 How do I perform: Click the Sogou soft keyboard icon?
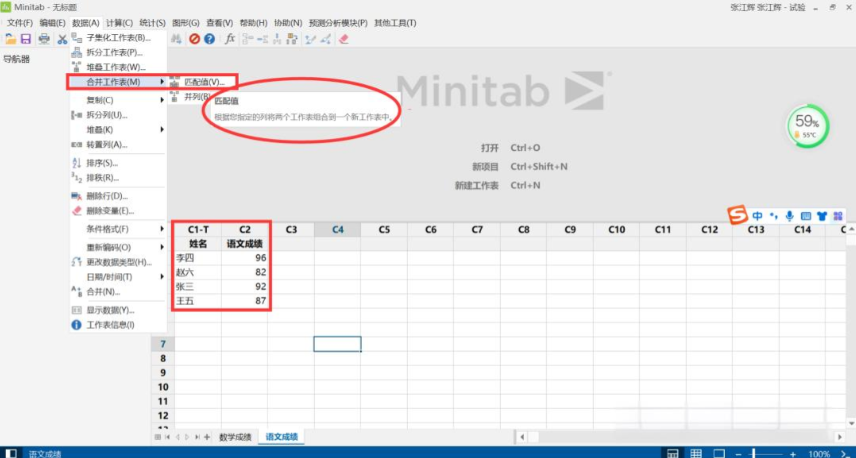806,216
